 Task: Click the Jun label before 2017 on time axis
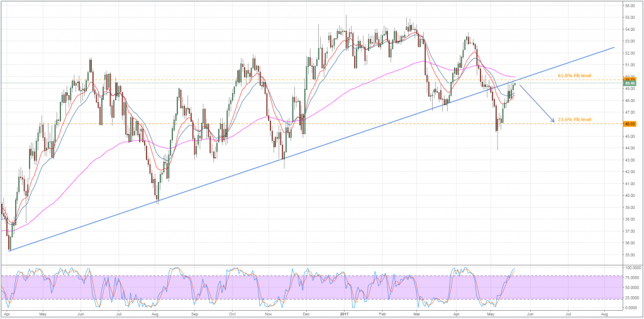pos(80,312)
